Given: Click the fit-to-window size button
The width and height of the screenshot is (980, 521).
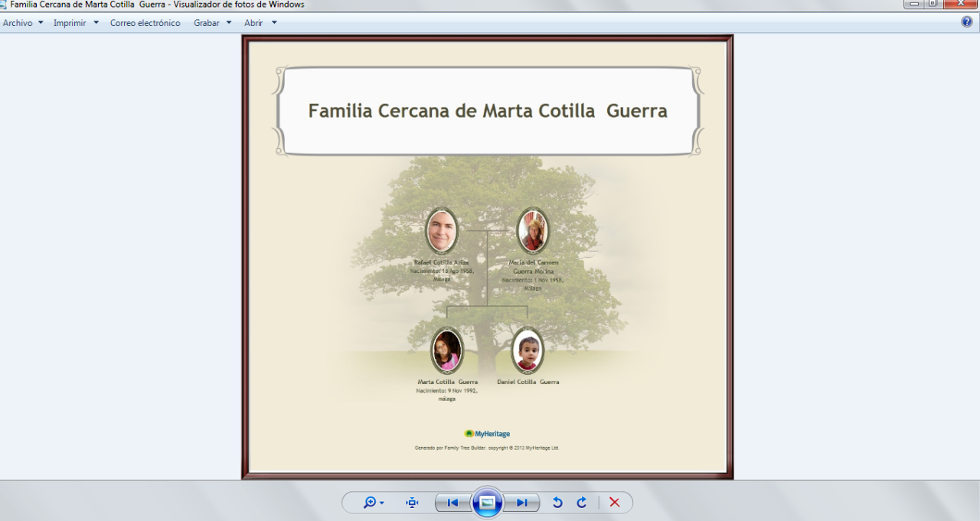Looking at the screenshot, I should click(412, 503).
